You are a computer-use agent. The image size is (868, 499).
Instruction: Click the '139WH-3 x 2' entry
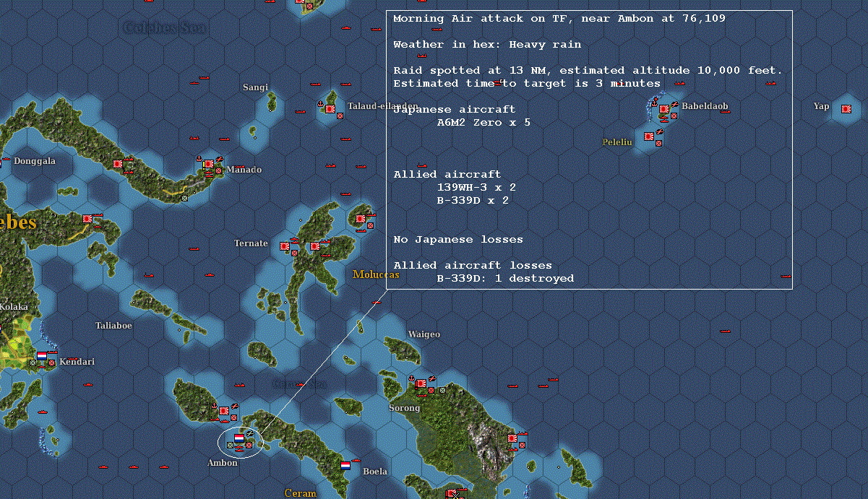476,187
